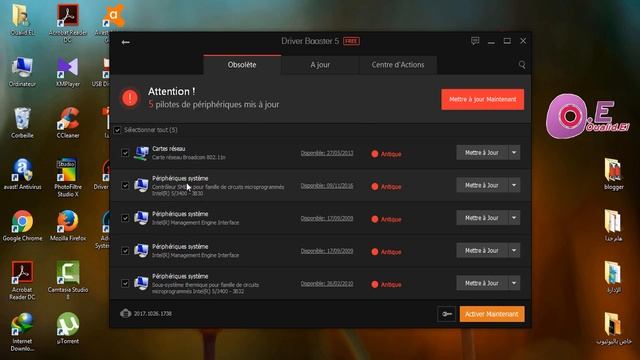Viewport: 640px width, 360px height.
Task: Open the Ordinateur desktop icon
Action: click(x=22, y=71)
